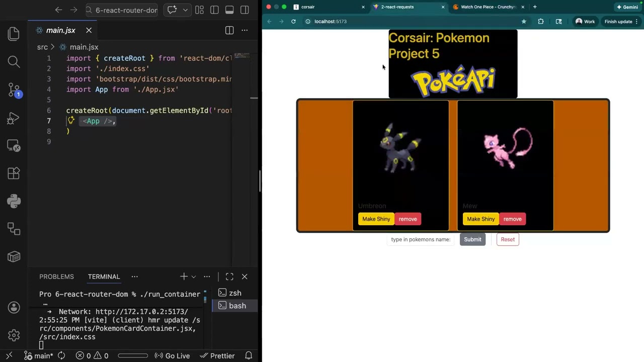Show more panel tabs via ellipsis next to TERMINAL

134,277
